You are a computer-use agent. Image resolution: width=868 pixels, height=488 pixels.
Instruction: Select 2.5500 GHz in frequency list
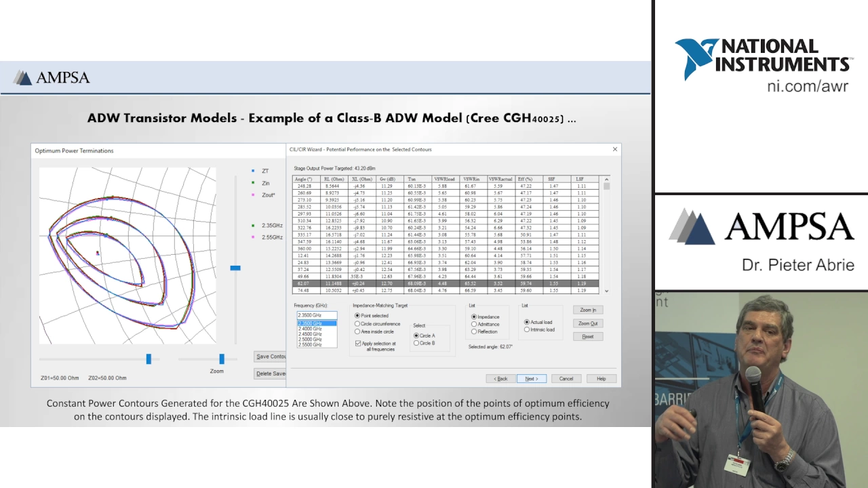tap(317, 345)
